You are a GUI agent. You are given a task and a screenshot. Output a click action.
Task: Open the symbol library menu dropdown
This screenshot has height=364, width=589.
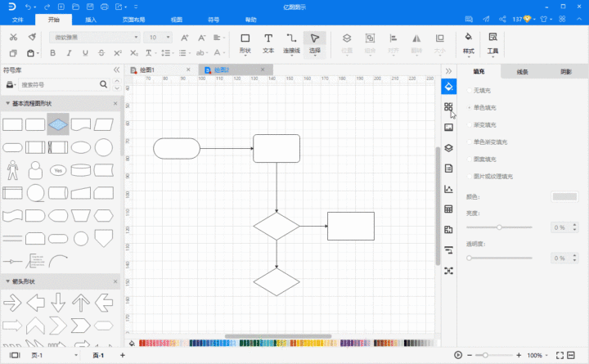pyautogui.click(x=11, y=85)
